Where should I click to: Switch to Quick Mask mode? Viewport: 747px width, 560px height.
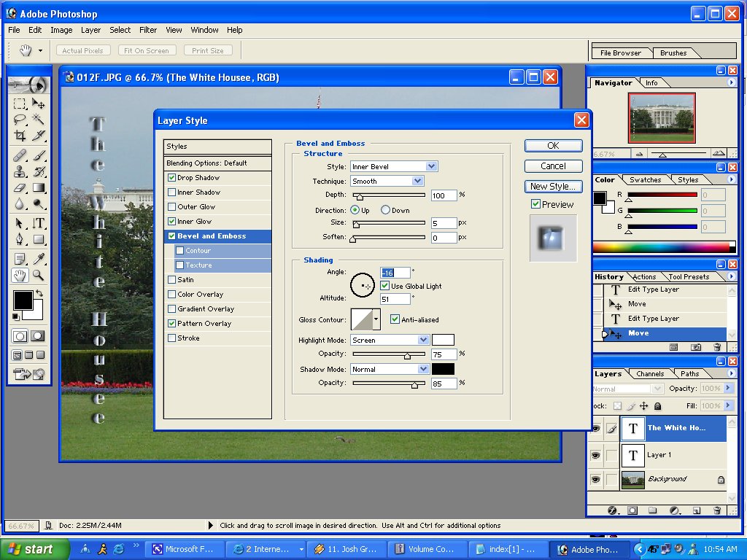(x=38, y=336)
